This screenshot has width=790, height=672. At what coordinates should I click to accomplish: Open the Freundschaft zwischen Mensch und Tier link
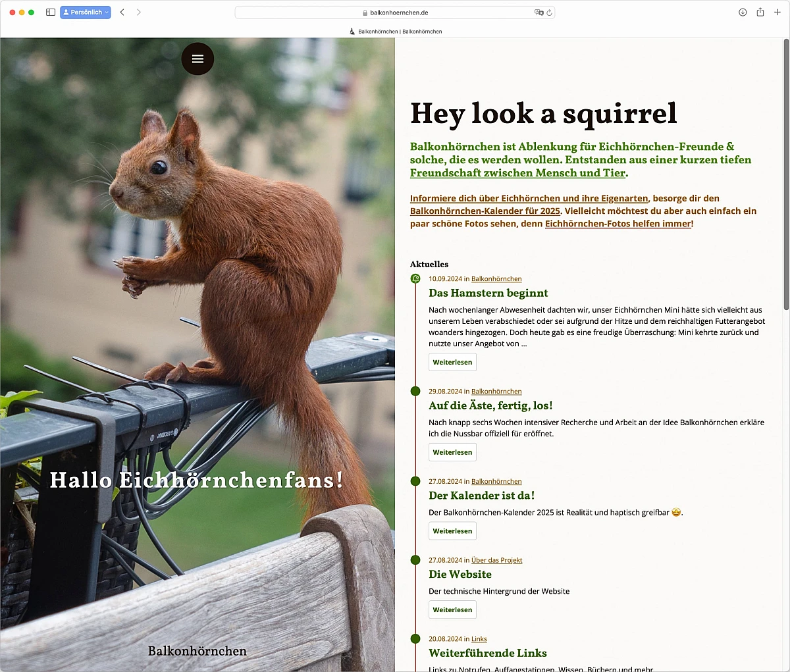(x=517, y=173)
